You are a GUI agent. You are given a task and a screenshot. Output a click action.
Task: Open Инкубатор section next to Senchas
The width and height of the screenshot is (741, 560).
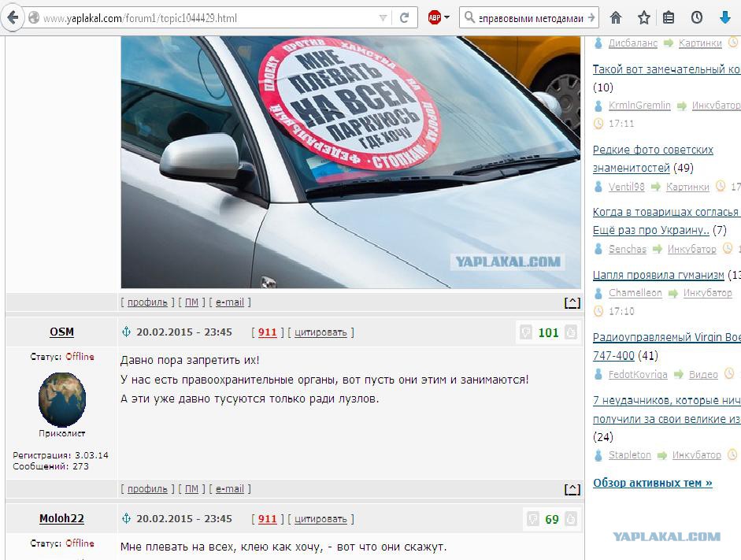[x=692, y=249]
